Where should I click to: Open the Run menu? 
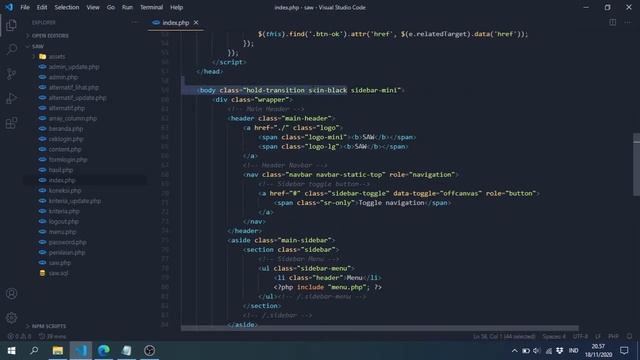point(127,7)
